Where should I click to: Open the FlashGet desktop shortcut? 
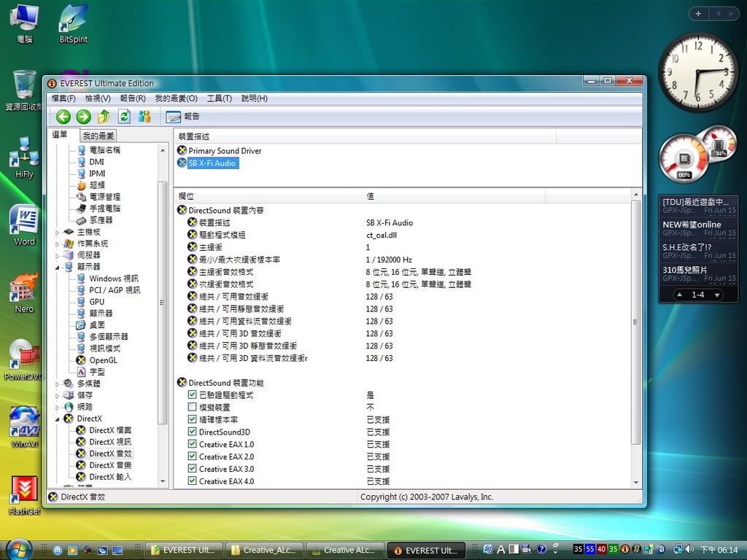click(x=24, y=496)
